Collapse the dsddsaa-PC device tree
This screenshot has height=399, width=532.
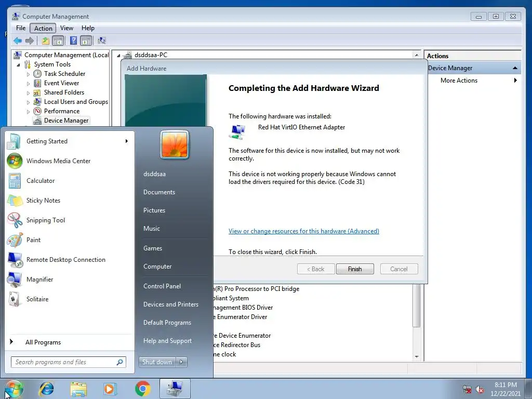[118, 55]
